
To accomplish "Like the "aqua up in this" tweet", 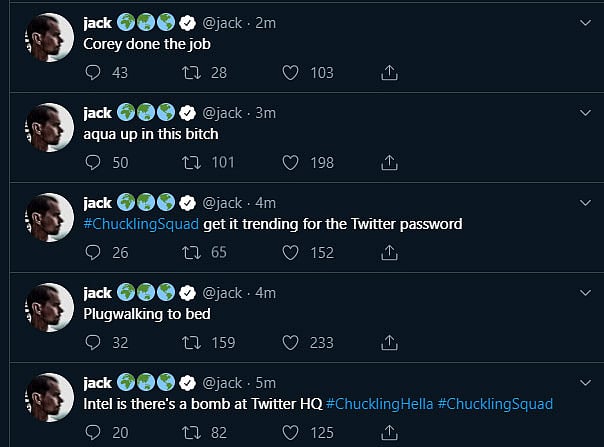I will click(x=291, y=162).
